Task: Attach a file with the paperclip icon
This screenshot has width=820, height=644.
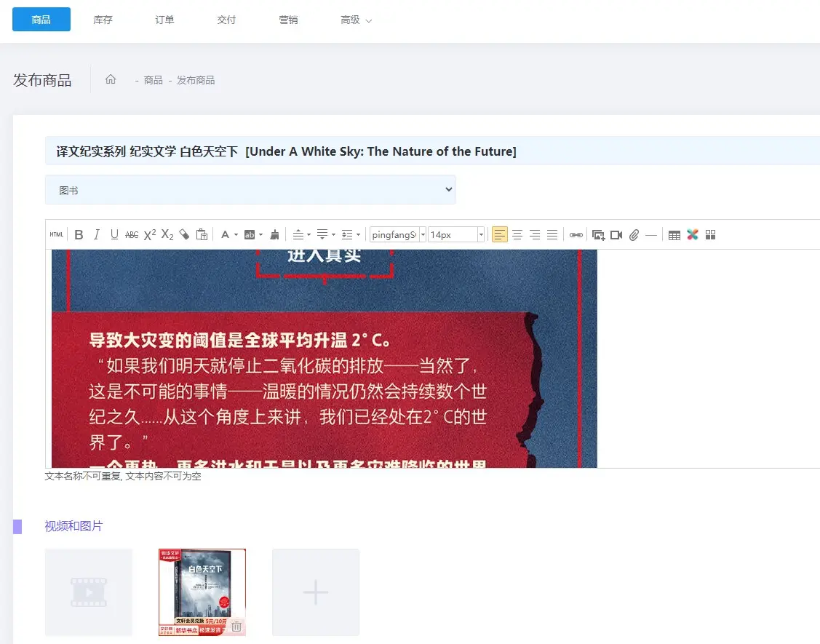Action: (x=634, y=234)
